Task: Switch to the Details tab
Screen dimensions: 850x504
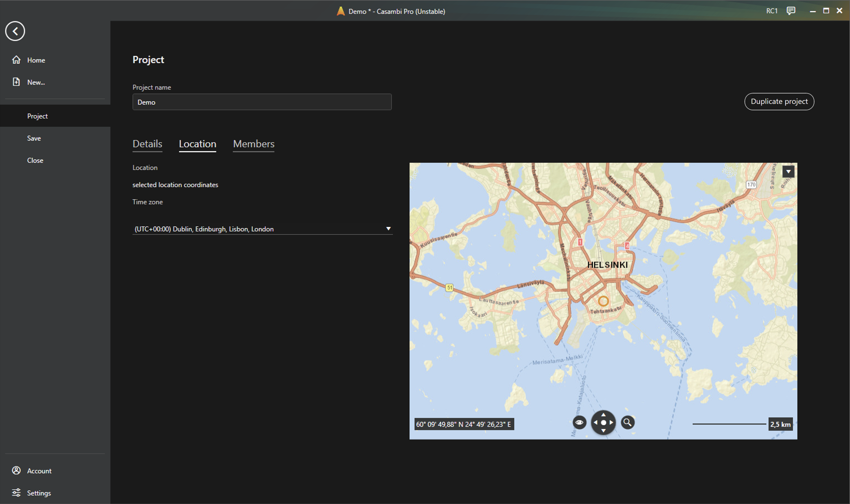Action: (x=147, y=144)
